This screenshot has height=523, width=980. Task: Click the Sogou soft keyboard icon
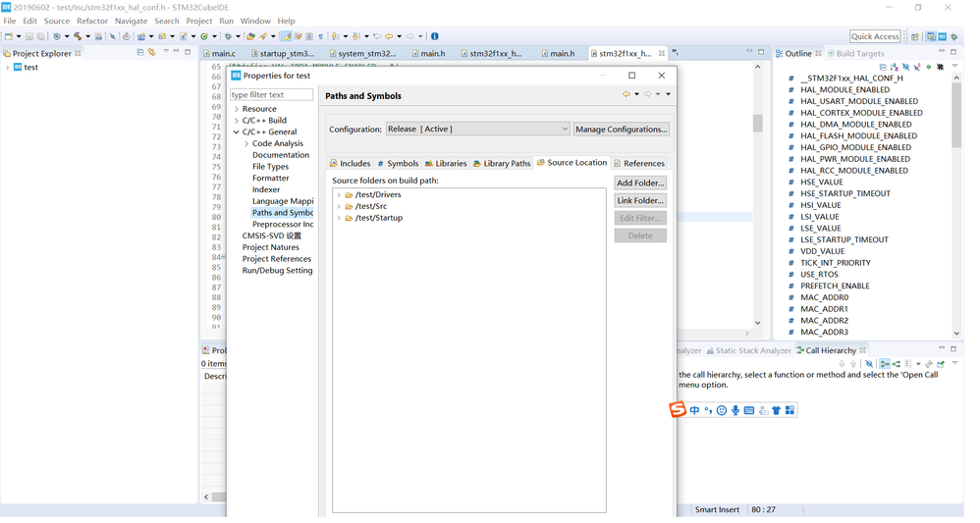pos(749,410)
